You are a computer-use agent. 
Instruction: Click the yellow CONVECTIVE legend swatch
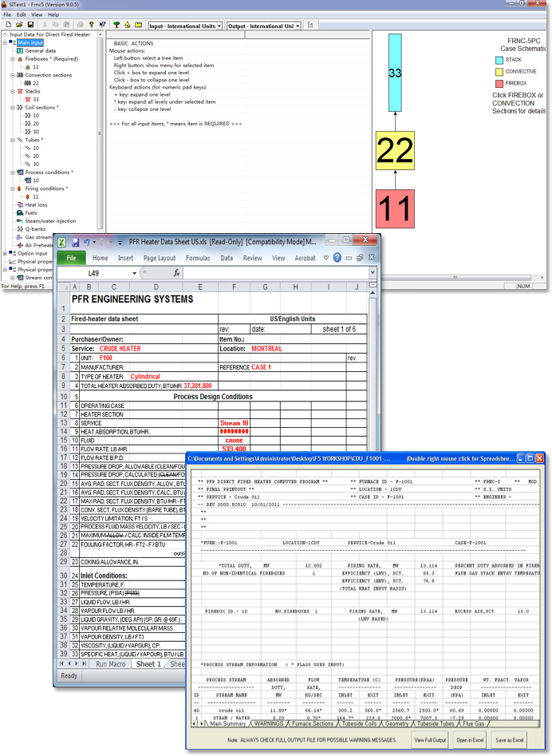[x=499, y=72]
